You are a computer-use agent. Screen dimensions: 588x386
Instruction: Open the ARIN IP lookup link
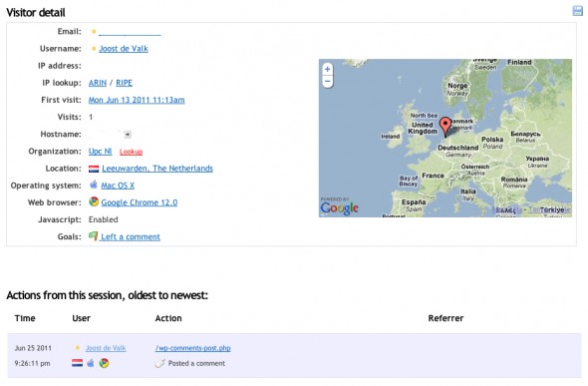pyautogui.click(x=98, y=83)
